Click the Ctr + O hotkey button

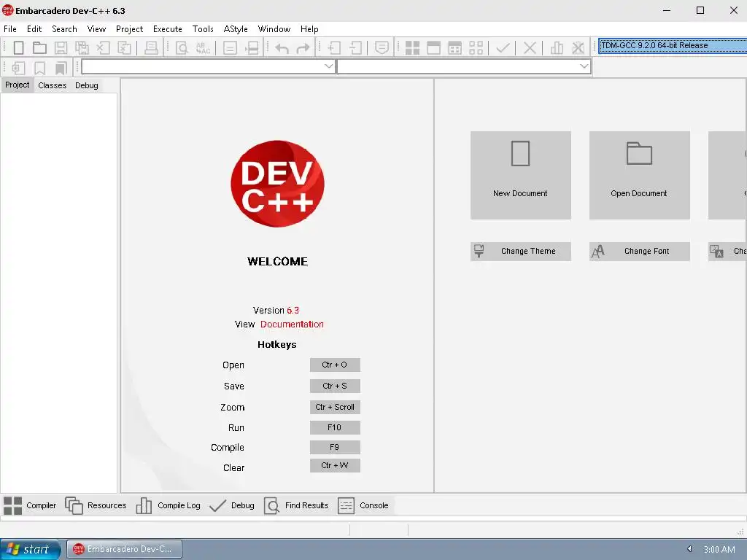335,365
